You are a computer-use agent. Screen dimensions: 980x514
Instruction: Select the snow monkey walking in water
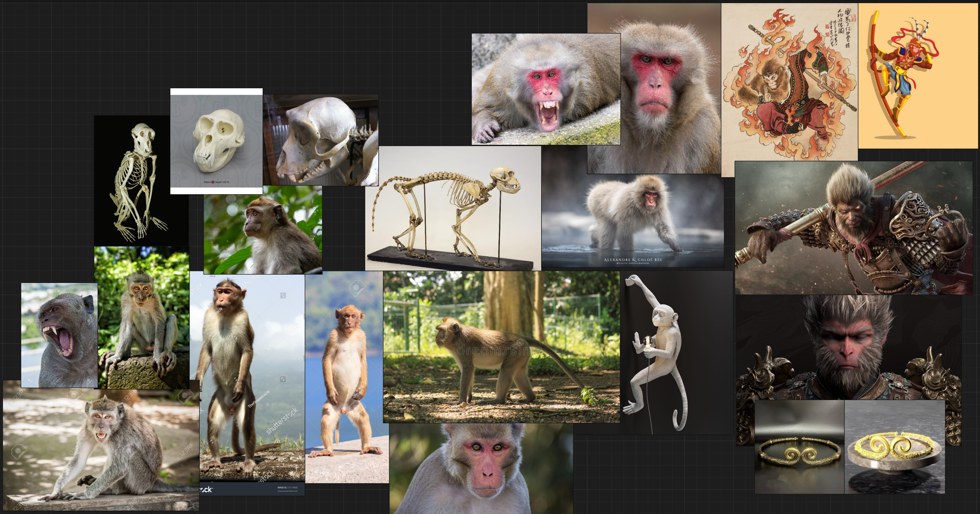[632, 220]
